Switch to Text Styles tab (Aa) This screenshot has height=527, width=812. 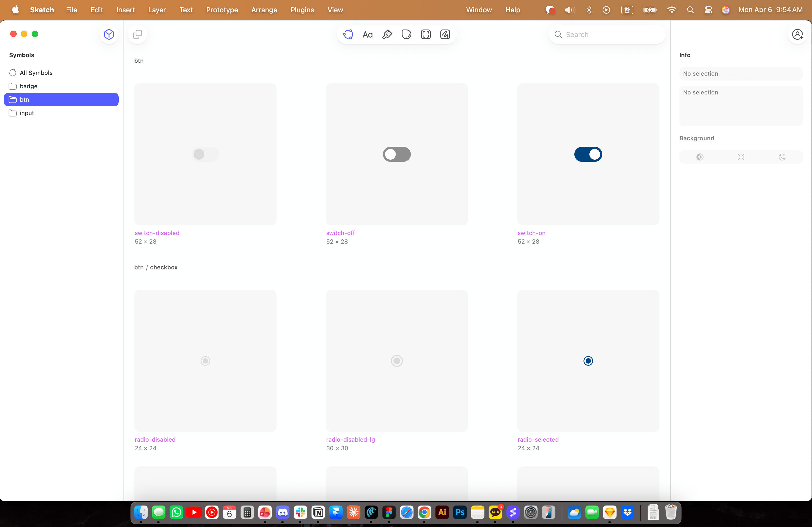click(x=367, y=34)
